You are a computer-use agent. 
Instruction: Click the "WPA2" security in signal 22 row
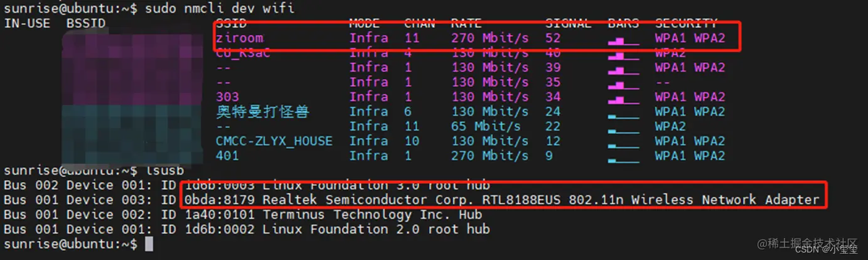pyautogui.click(x=670, y=126)
